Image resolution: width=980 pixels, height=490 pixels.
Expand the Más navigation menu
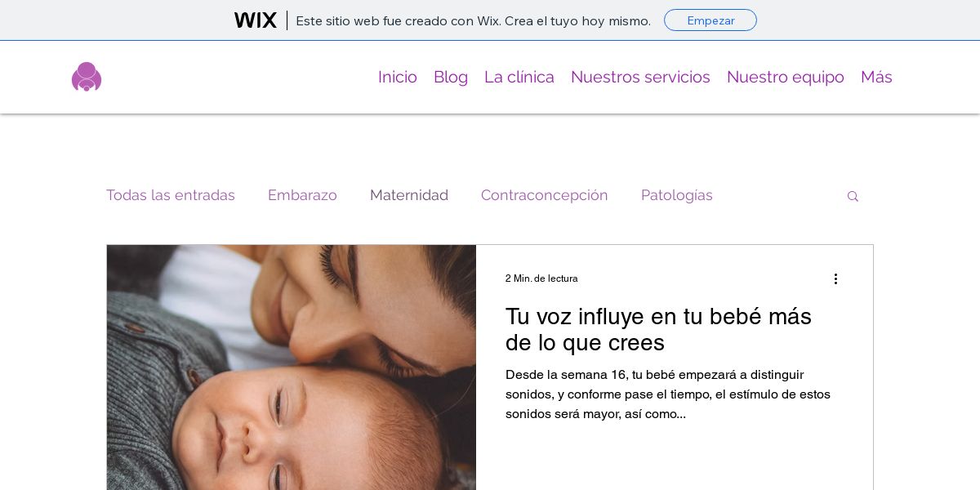pos(876,77)
